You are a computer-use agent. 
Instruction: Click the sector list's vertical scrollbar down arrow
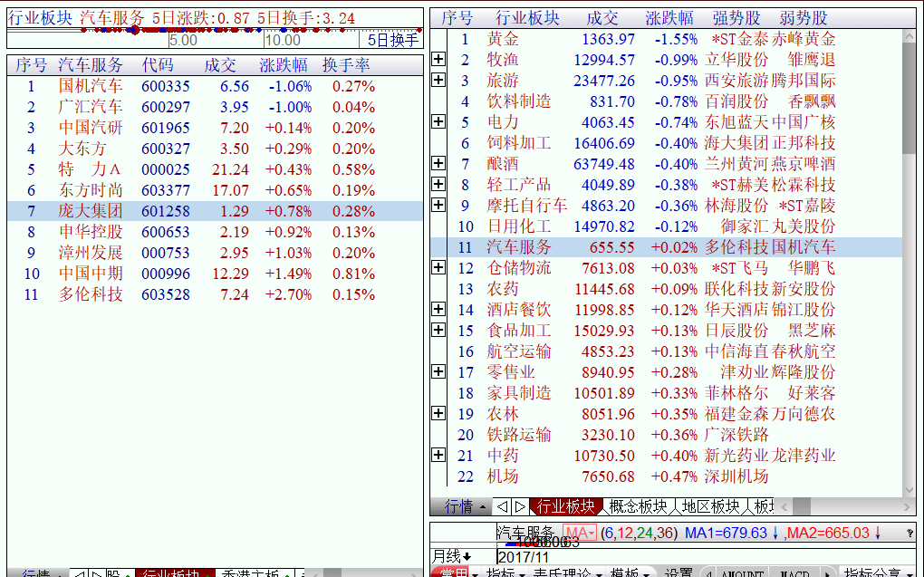910,490
